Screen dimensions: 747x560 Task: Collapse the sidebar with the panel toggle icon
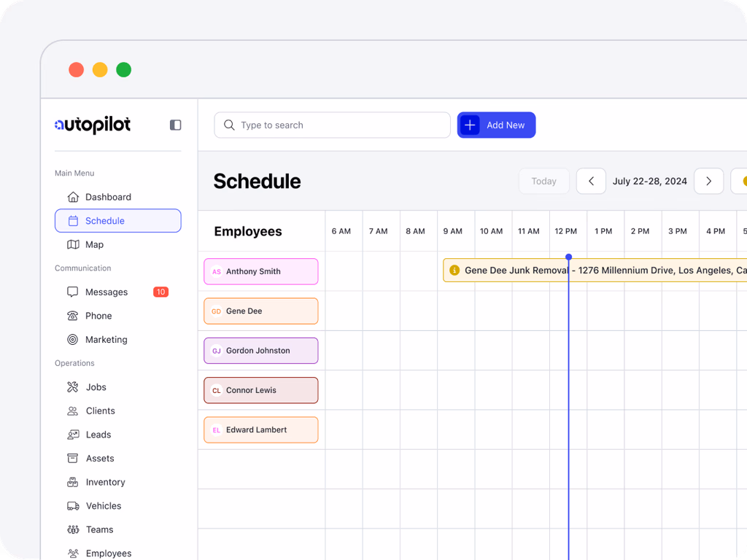175,125
